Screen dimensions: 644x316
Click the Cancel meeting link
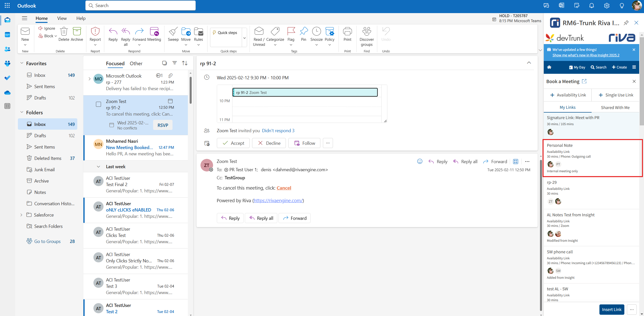point(284,188)
